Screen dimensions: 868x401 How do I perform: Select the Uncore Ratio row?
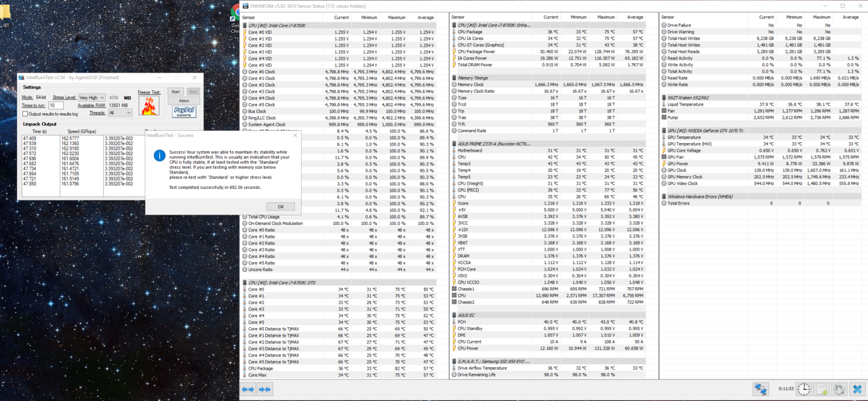coord(339,270)
